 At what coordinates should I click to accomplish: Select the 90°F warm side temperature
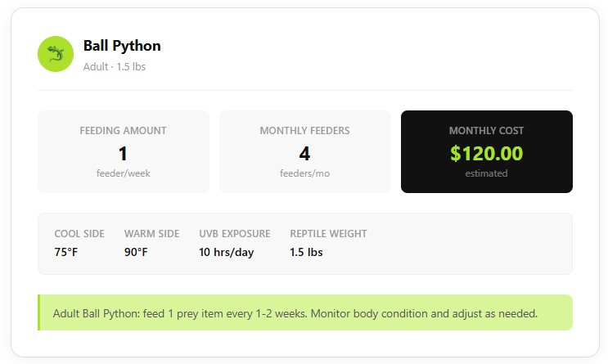pyautogui.click(x=136, y=252)
